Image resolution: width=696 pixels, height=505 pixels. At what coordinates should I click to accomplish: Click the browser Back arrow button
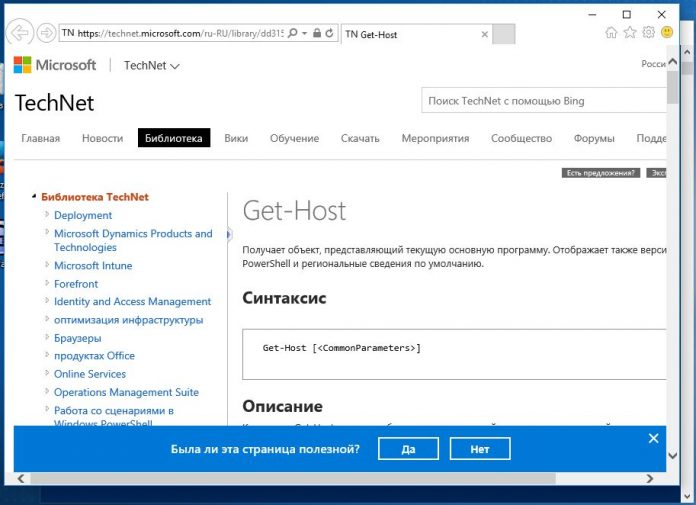coord(20,33)
